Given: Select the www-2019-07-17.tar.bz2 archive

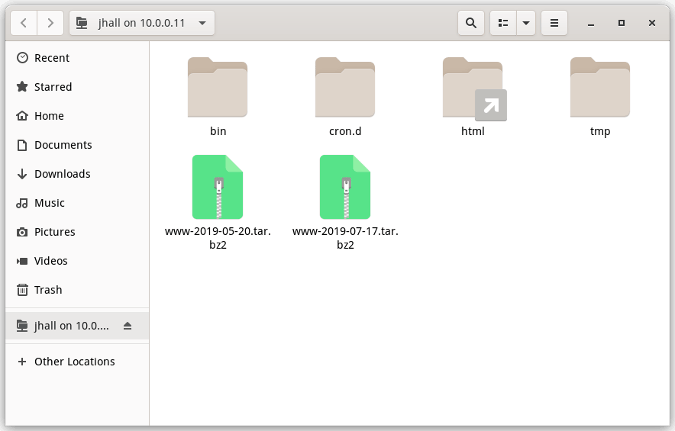Looking at the screenshot, I should tap(345, 187).
